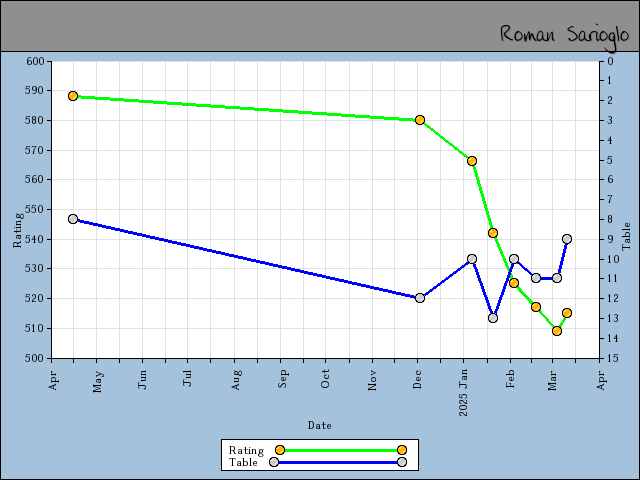This screenshot has height=480, width=640.
Task: Click the '500' label on the Rating axis
Action: 35,358
